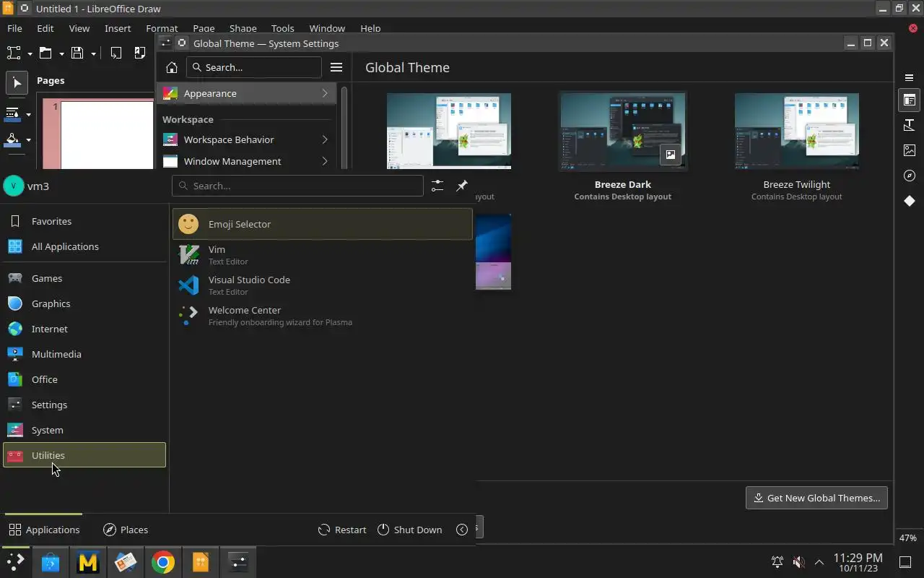This screenshot has height=578, width=924.
Task: Click the muted volume tray icon
Action: tap(798, 561)
